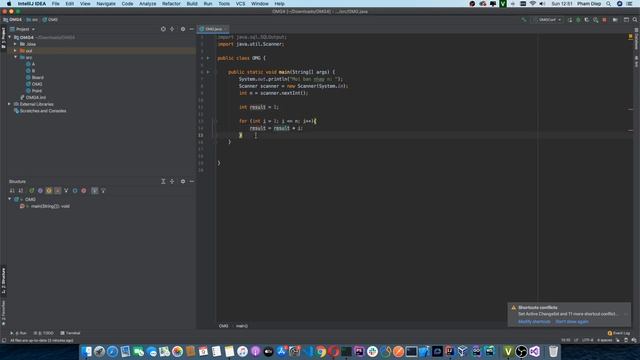Open the File menu
Screen dimensions: 640x360
click(x=56, y=4)
